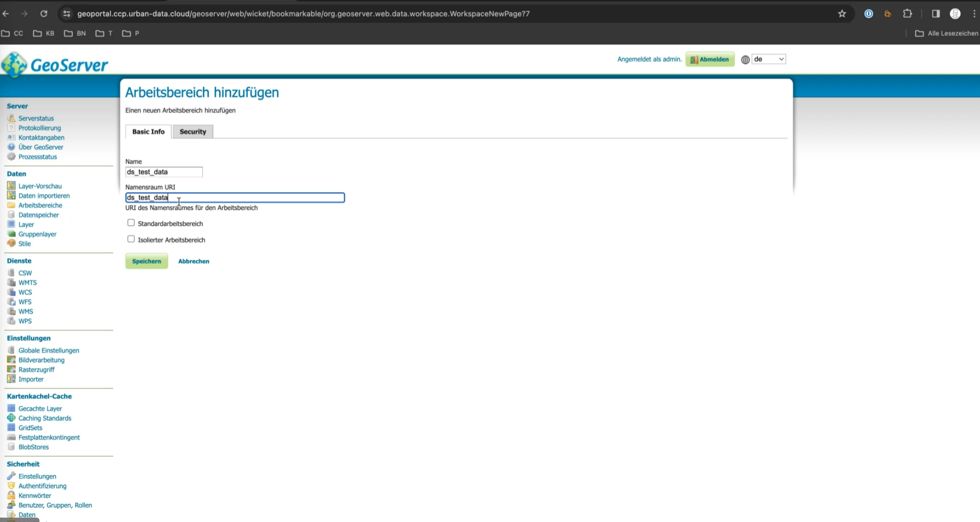
Task: Click the Stile palette icon
Action: [x=11, y=243]
